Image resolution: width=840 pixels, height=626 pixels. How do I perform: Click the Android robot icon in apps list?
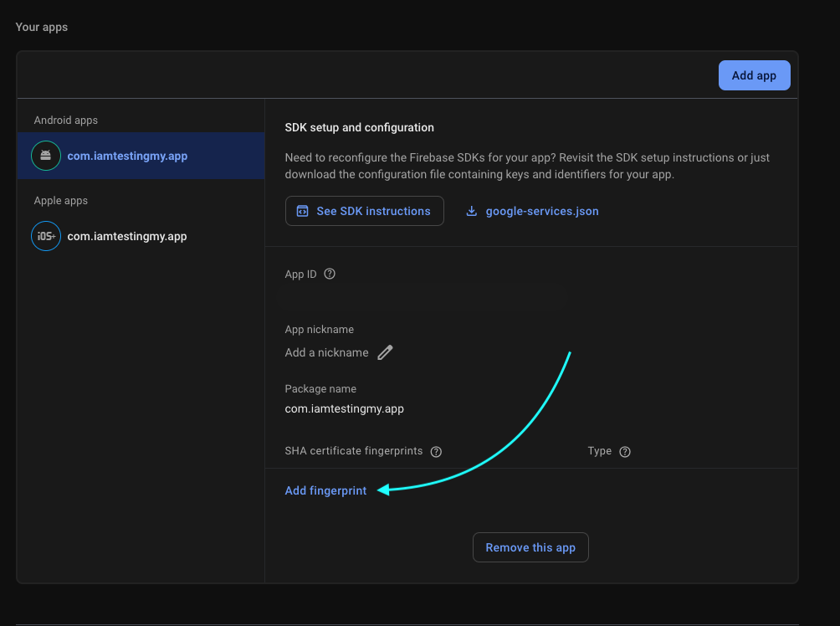[x=45, y=156]
